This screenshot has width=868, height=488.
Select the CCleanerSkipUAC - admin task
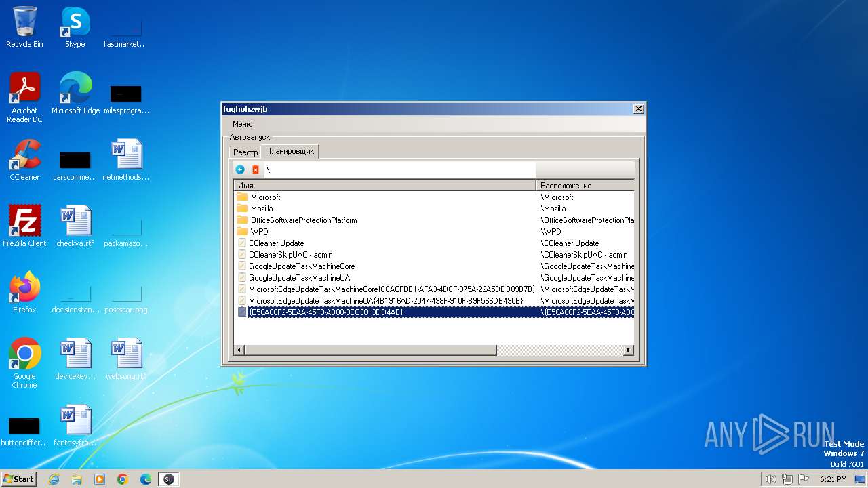pos(434,255)
